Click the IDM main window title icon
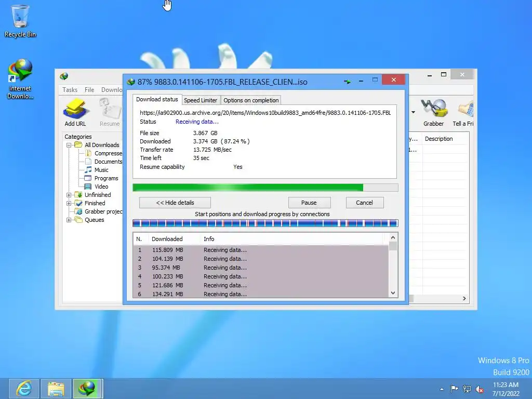This screenshot has height=399, width=532. point(64,76)
